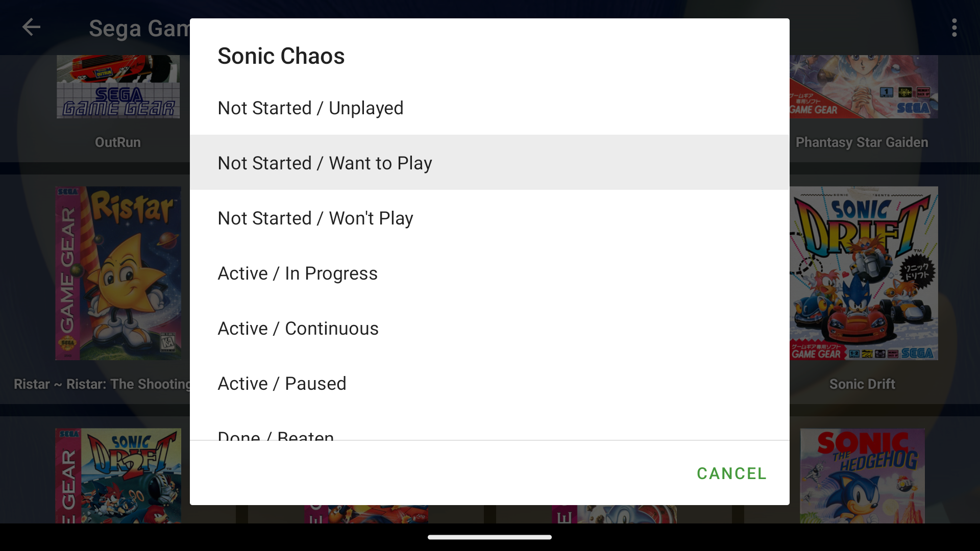Screen dimensions: 980x551
Task: Click the Sonic Drift title label
Action: 862,384
